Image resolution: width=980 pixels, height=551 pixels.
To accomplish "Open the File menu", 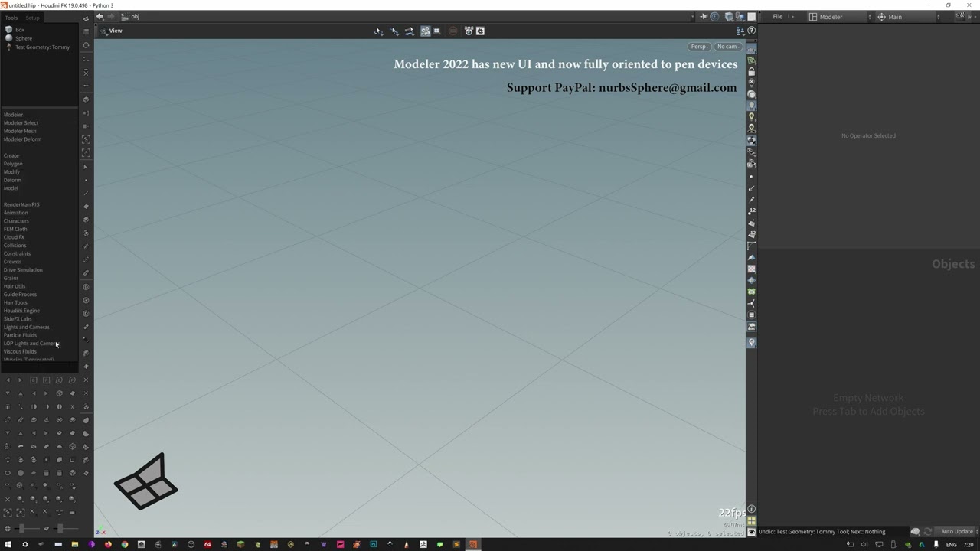I will [x=777, y=17].
